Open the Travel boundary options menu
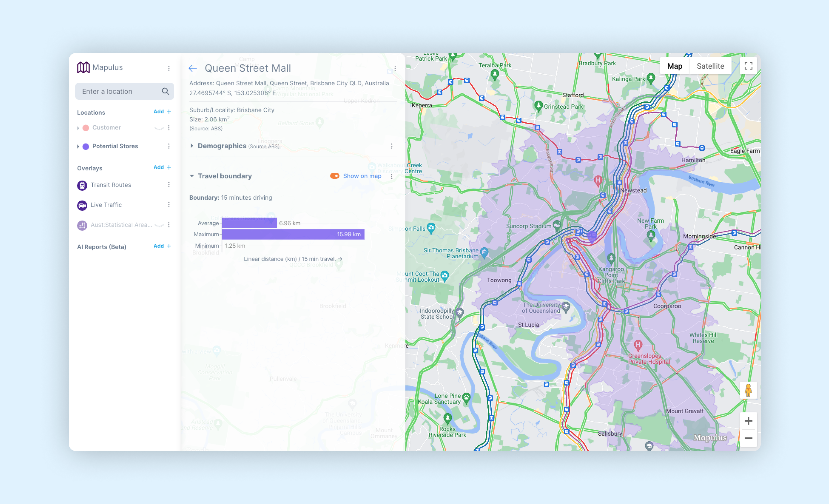Viewport: 829px width, 504px height. pyautogui.click(x=392, y=176)
